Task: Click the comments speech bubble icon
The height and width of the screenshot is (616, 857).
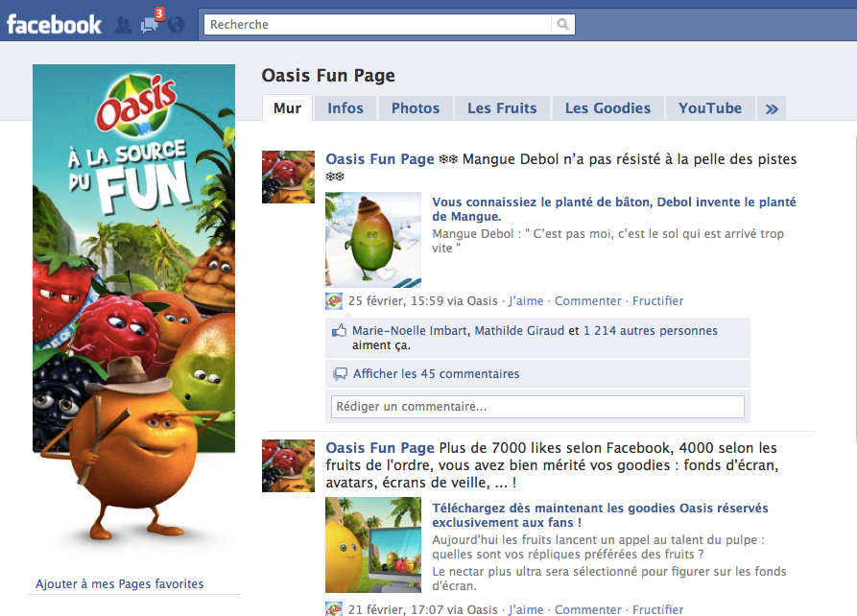Action: pyautogui.click(x=340, y=374)
